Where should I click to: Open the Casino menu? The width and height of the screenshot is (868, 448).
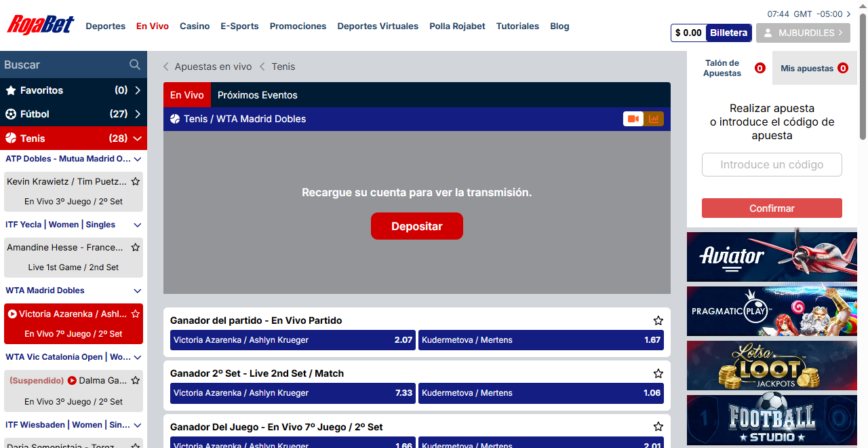(195, 26)
